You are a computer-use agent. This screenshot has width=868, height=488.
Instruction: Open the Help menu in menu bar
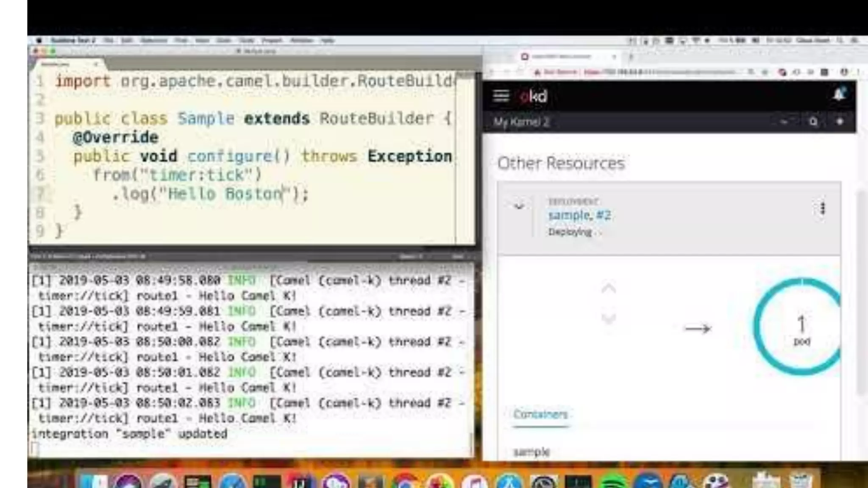[x=327, y=40]
